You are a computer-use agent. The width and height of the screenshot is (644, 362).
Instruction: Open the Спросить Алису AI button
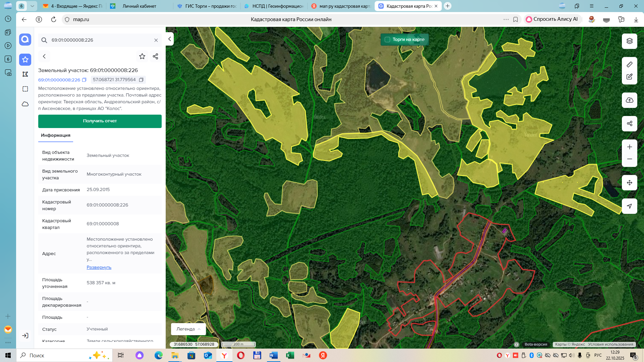click(552, 19)
